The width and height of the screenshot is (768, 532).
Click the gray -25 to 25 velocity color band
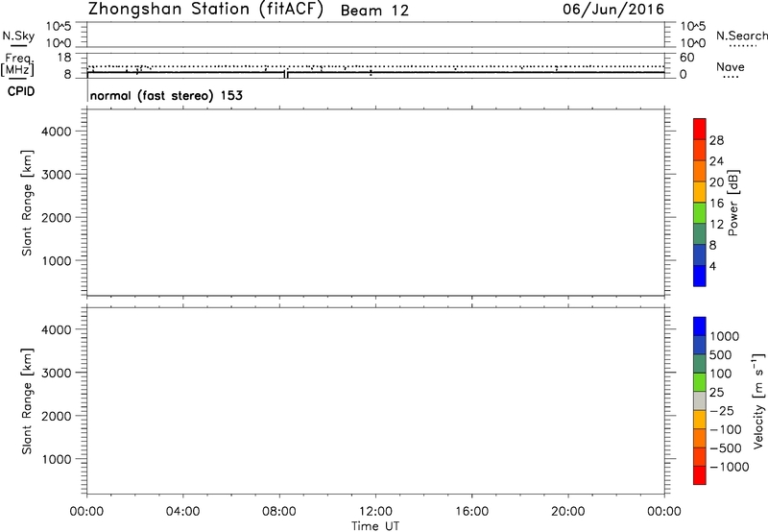tap(700, 401)
